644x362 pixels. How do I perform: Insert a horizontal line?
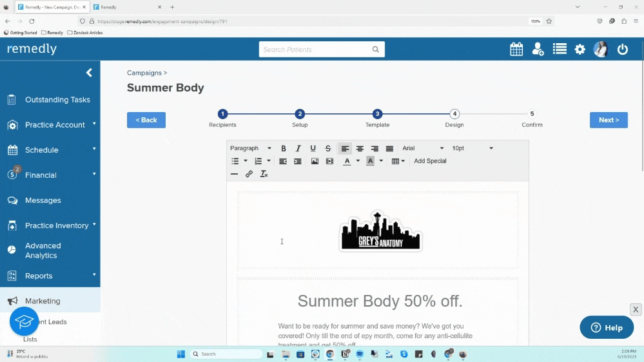coord(234,174)
